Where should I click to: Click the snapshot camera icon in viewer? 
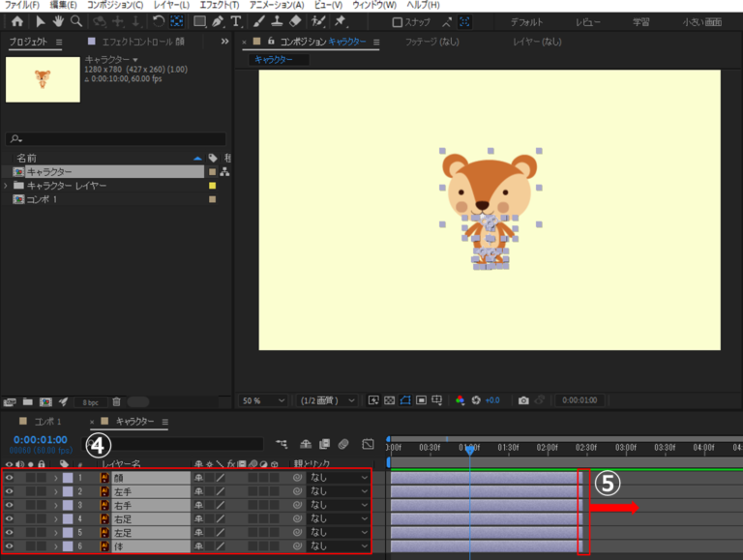click(523, 400)
